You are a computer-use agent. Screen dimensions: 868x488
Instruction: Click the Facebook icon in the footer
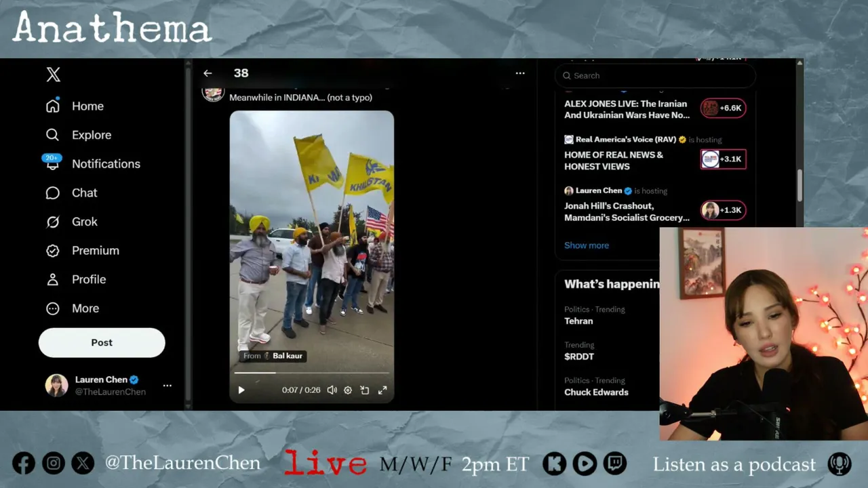click(24, 464)
